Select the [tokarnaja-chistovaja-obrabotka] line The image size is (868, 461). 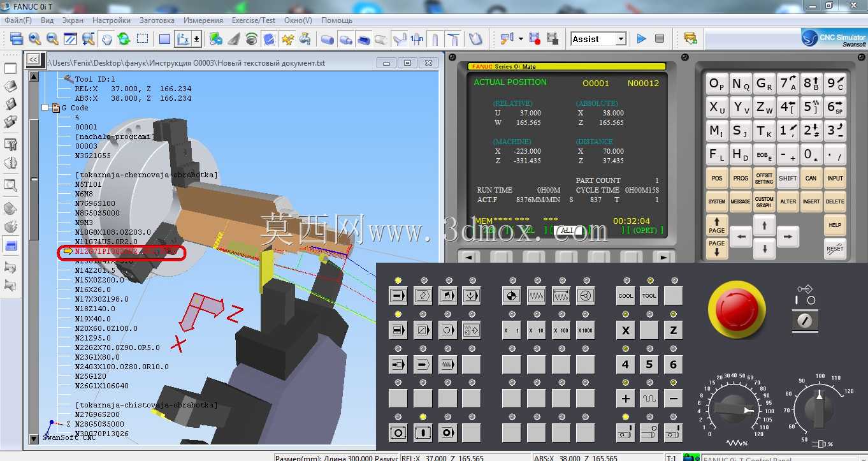tap(147, 405)
